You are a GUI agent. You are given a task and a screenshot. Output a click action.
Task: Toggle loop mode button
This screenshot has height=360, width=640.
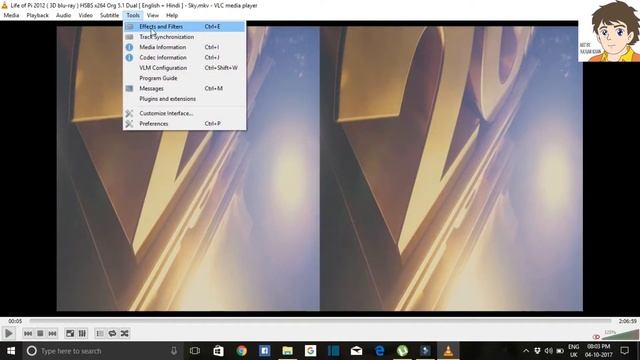[112, 333]
